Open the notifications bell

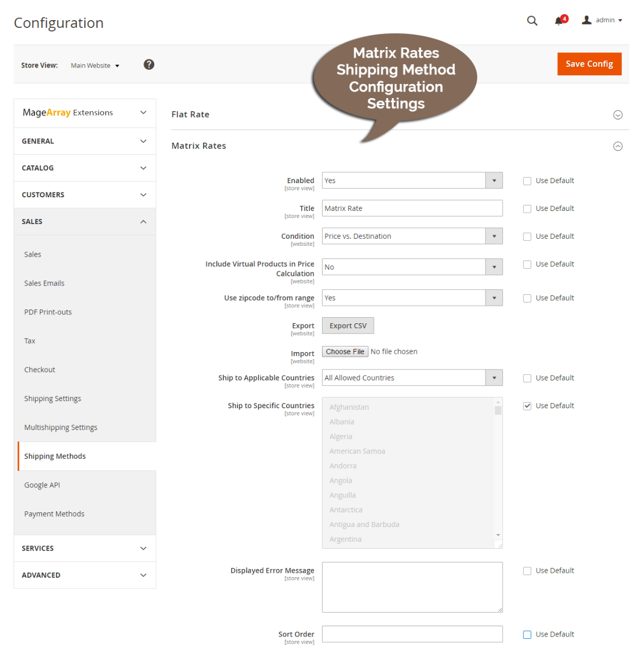coord(559,20)
